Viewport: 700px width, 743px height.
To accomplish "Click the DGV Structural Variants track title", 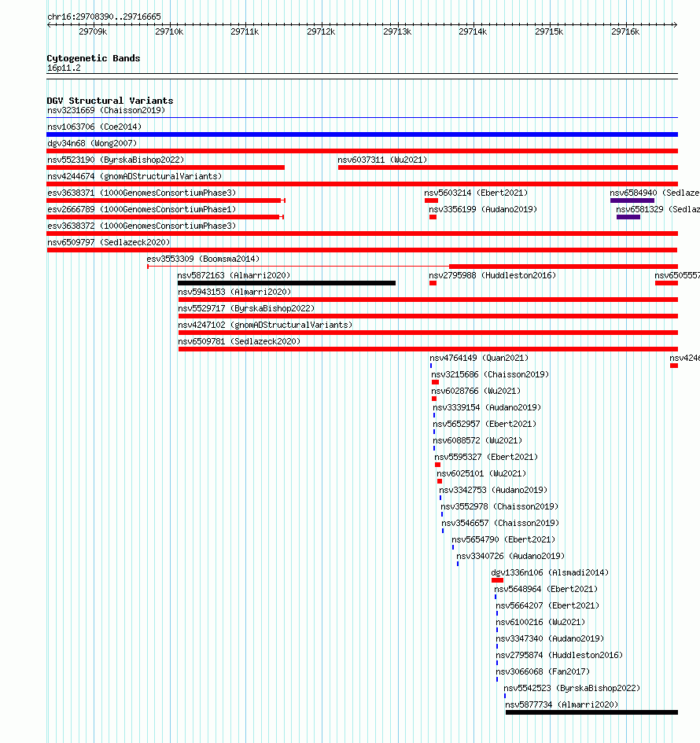I will [110, 101].
